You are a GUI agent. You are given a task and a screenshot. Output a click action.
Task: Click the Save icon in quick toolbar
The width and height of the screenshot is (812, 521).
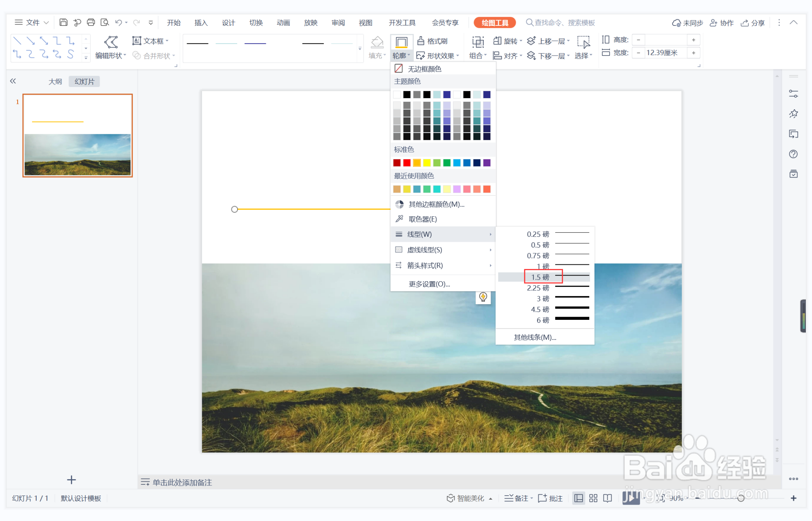pos(63,23)
